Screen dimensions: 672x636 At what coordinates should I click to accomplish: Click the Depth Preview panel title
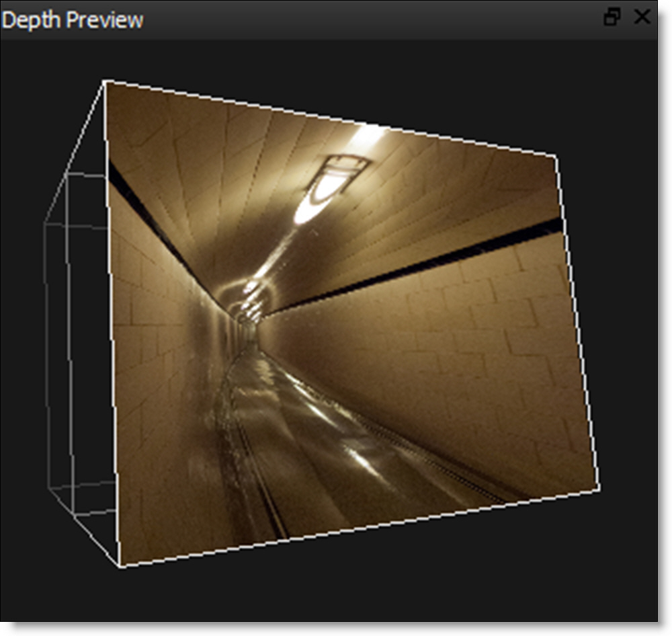tap(73, 19)
